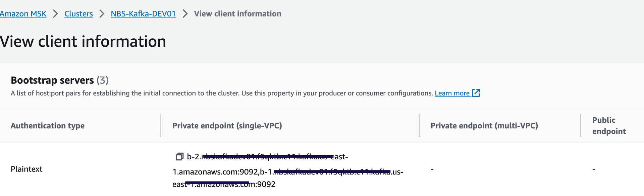Open the NBS-Kafka-DEV01 cluster link
Viewport: 644px width, 196px height.
pyautogui.click(x=143, y=14)
